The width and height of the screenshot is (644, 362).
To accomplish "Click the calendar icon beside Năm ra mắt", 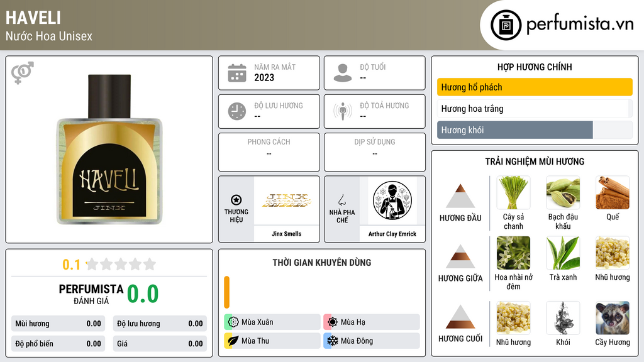I will pos(237,73).
